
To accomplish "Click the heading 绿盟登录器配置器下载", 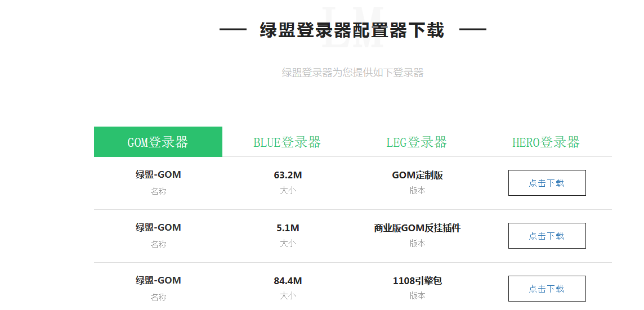I will (x=352, y=30).
